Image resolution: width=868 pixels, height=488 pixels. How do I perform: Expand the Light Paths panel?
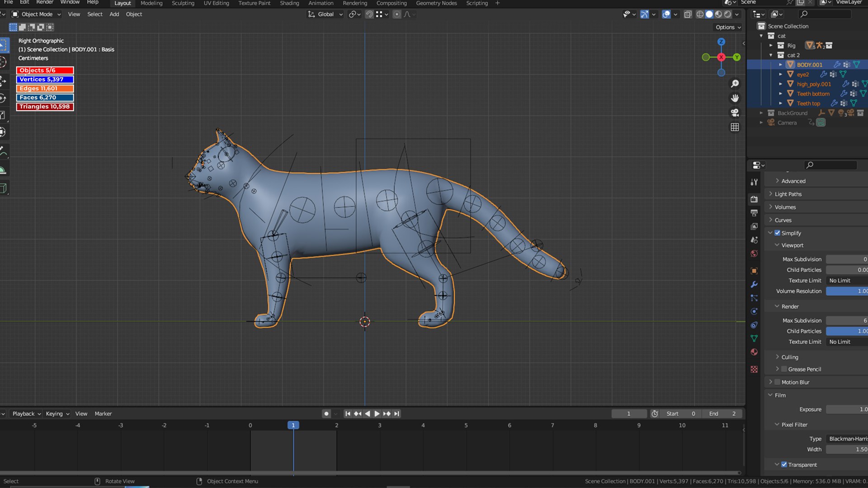click(x=788, y=194)
